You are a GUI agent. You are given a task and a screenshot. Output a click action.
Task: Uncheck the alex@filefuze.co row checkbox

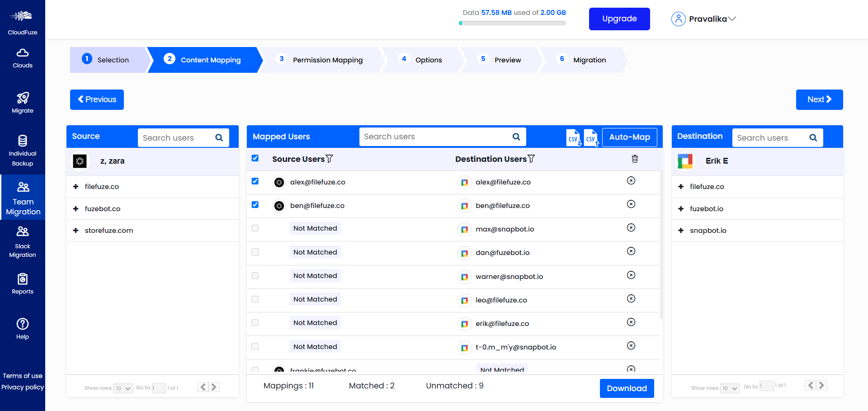point(255,181)
